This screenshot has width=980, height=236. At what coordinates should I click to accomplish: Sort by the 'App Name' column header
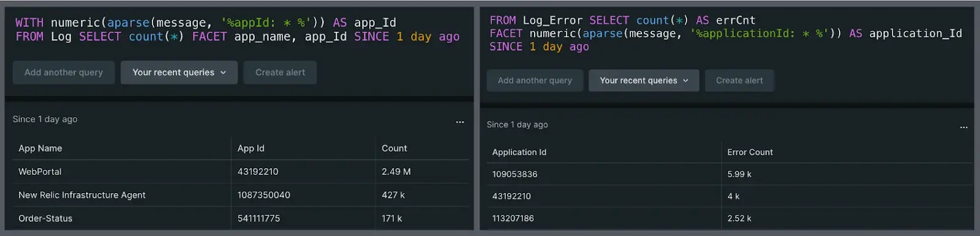pos(40,148)
